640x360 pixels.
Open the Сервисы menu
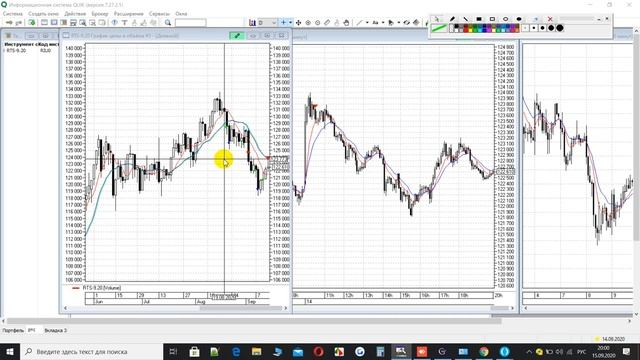pyautogui.click(x=159, y=13)
